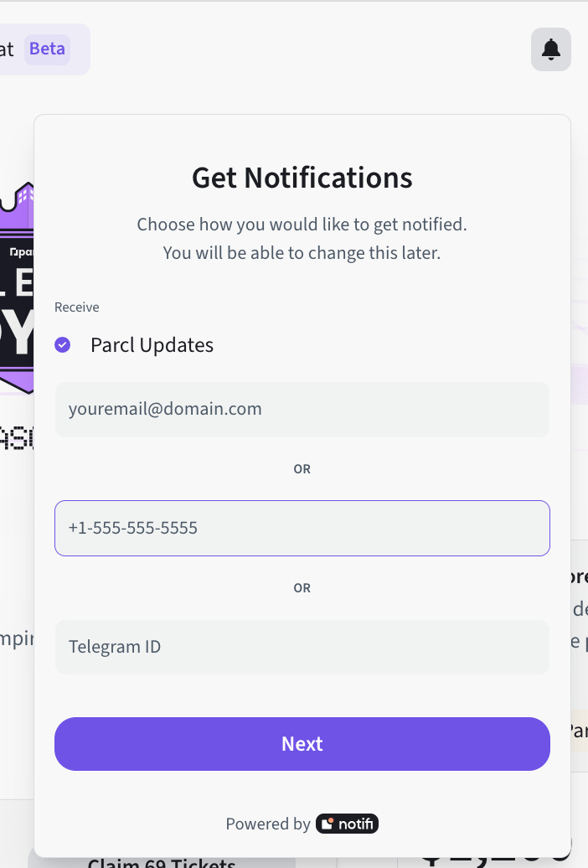588x868 pixels.
Task: Click the purple Beta badge
Action: tap(47, 49)
